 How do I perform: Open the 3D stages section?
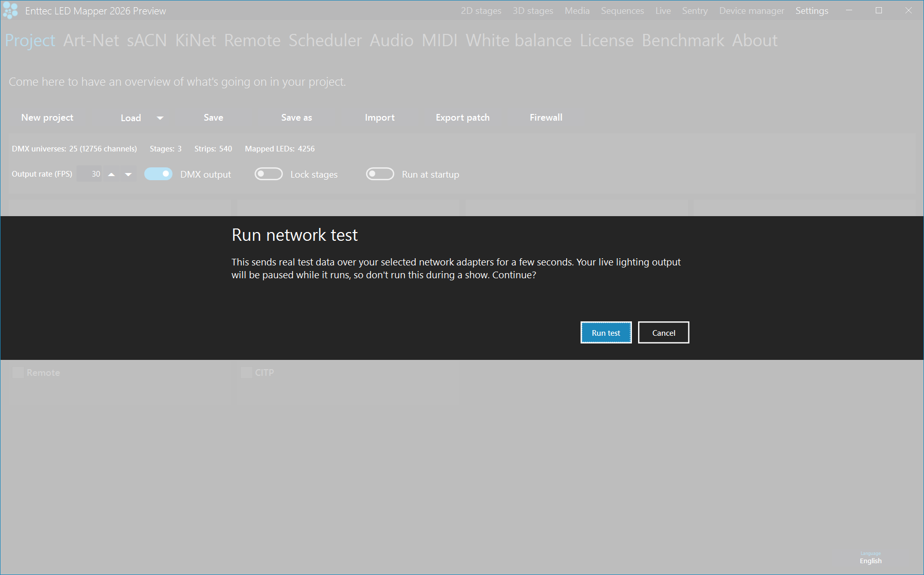point(533,11)
